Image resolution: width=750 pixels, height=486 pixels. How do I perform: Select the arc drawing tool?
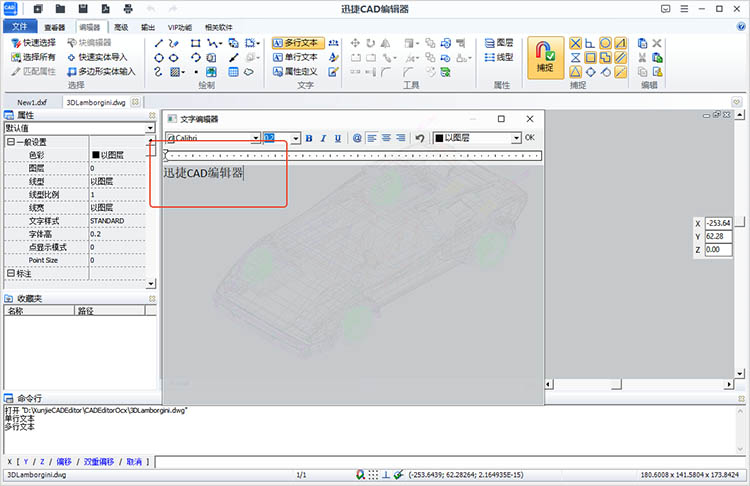[195, 58]
